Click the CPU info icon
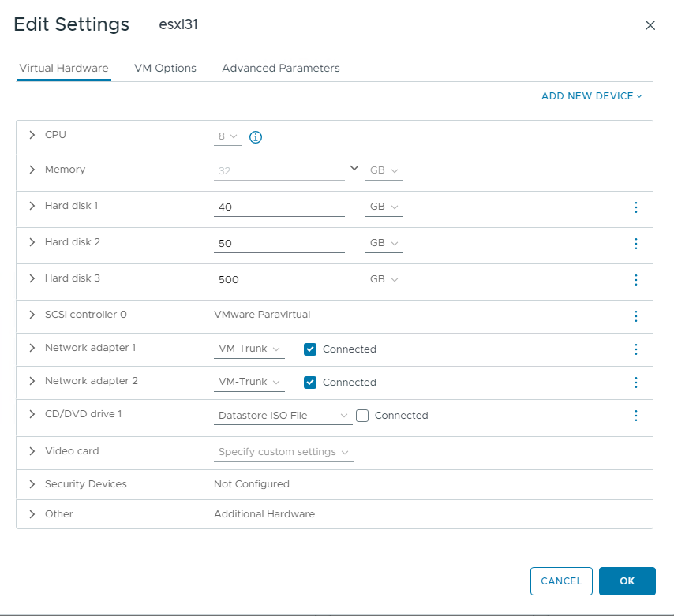The height and width of the screenshot is (616, 674). coord(256,137)
